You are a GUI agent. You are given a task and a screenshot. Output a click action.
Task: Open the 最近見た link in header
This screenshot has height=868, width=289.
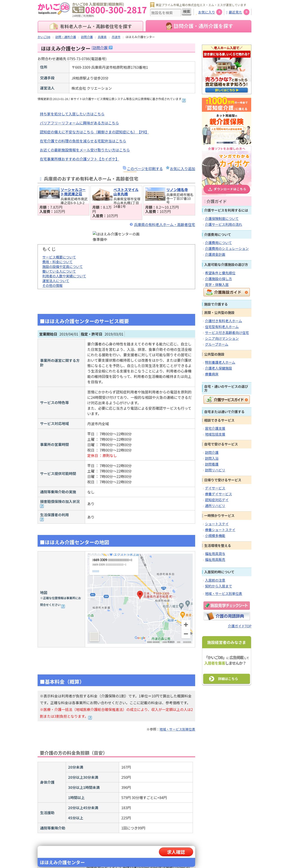click(235, 12)
